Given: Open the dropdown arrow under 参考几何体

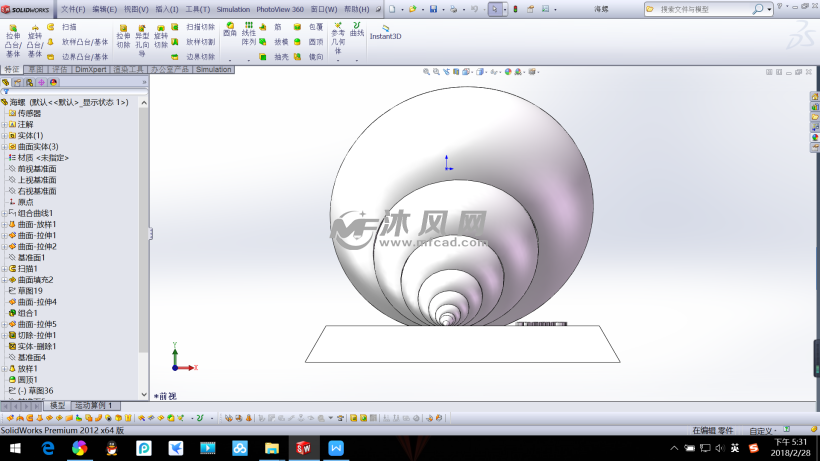Looking at the screenshot, I should point(338,60).
